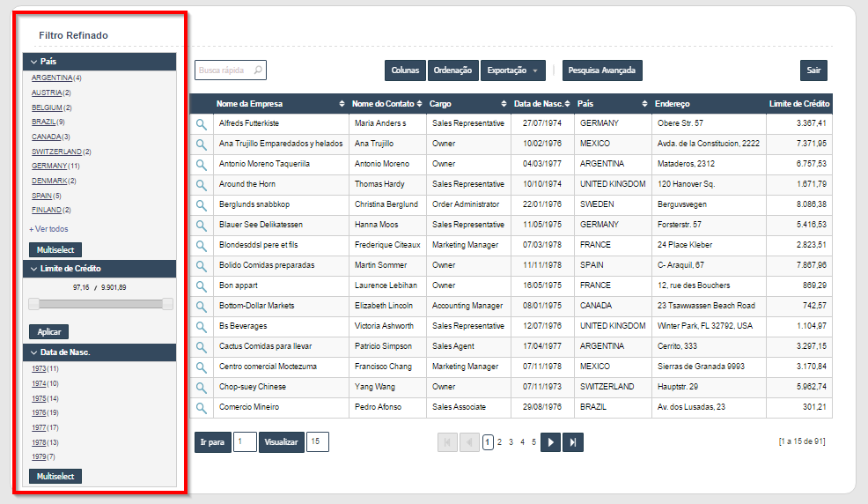Click magnifier icon beside Comercio Mineiro
The height and width of the screenshot is (504, 868).
[202, 407]
